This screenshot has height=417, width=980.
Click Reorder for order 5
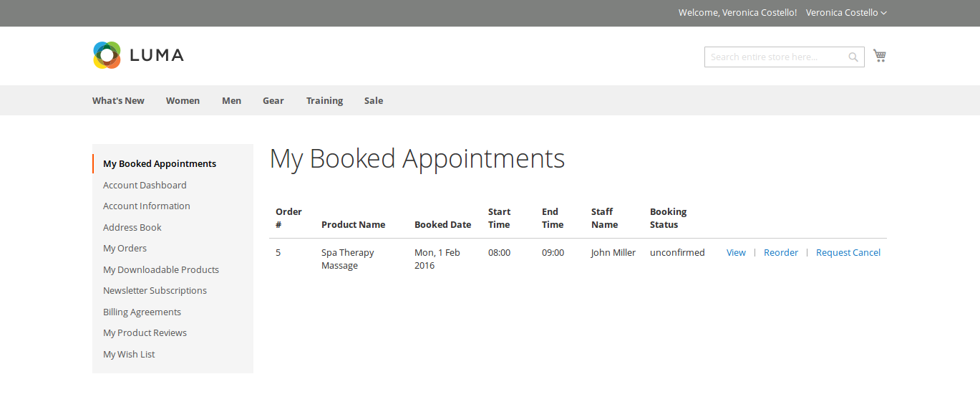coord(780,253)
